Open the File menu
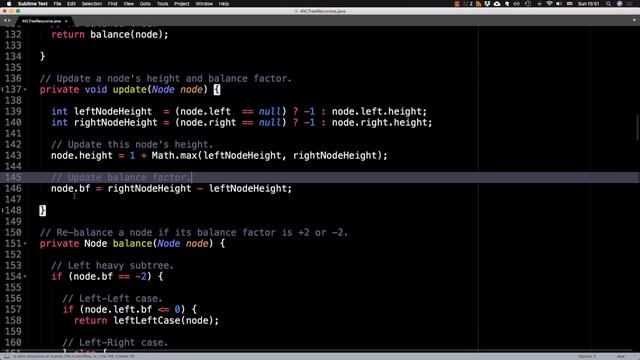Image resolution: width=640 pixels, height=360 pixels. [x=57, y=4]
